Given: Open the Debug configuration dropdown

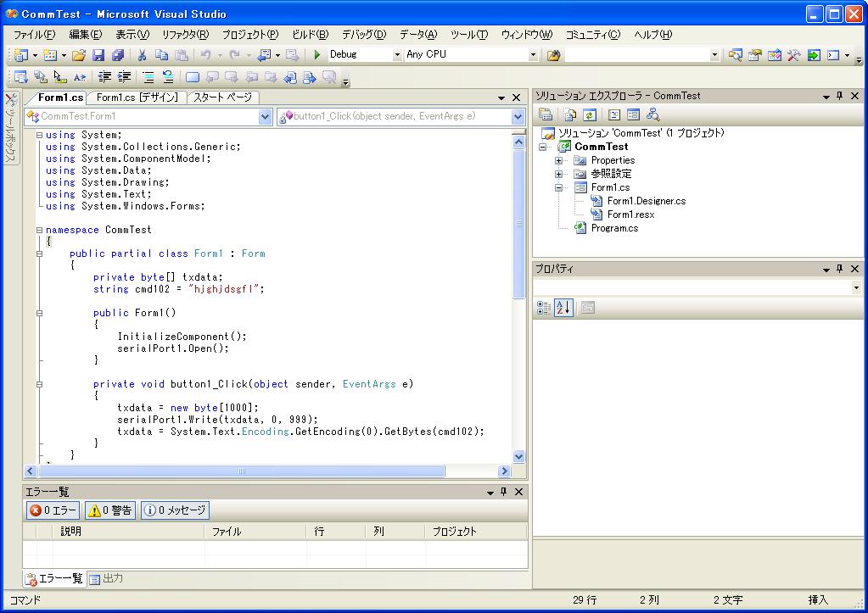Looking at the screenshot, I should point(397,55).
